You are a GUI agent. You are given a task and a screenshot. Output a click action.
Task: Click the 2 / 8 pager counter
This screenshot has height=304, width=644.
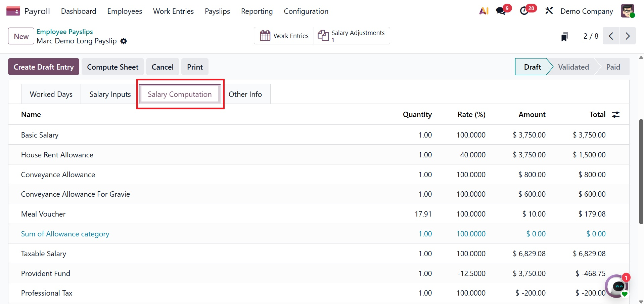tap(591, 36)
